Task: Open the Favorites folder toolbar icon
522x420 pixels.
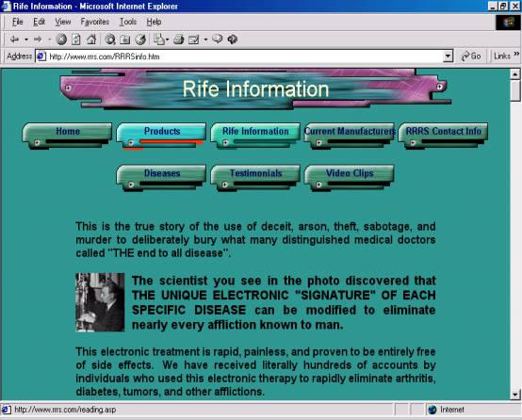Action: point(124,40)
